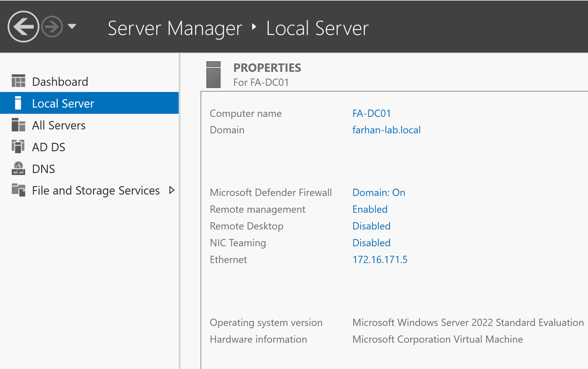Select Dashboard in the navigation pane
The width and height of the screenshot is (588, 369).
click(x=60, y=82)
